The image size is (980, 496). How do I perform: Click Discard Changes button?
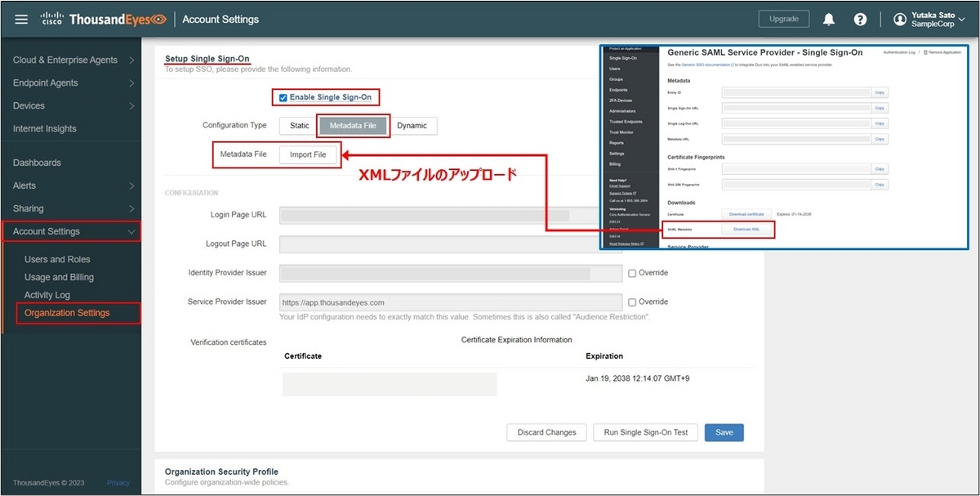click(546, 432)
